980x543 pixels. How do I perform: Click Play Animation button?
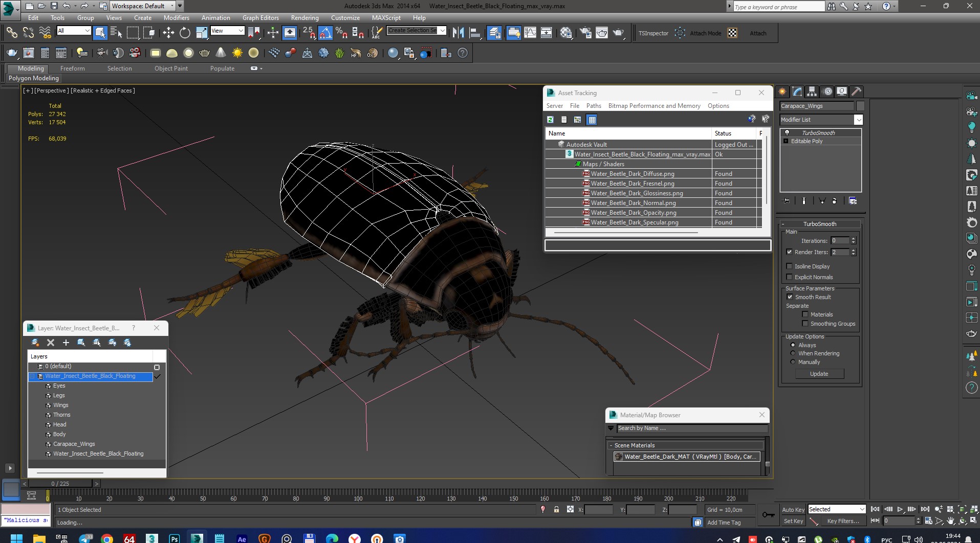pos(900,509)
